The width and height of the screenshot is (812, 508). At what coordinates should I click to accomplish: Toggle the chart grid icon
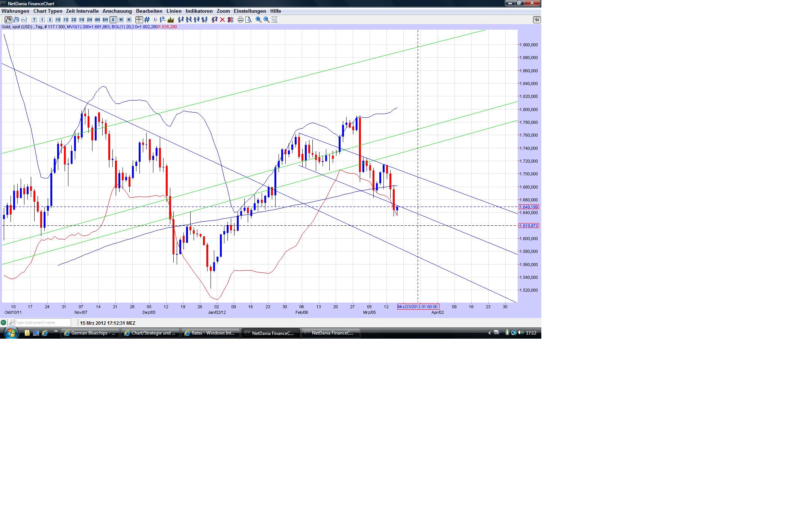147,20
